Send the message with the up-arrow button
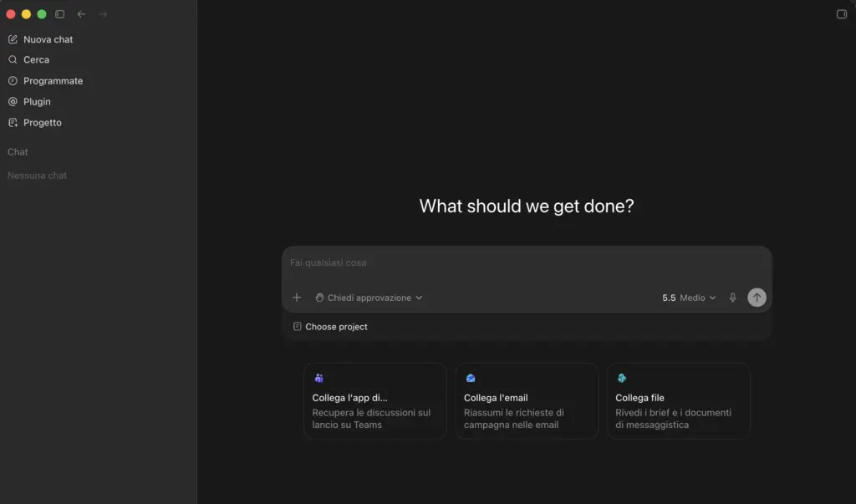 tap(757, 298)
